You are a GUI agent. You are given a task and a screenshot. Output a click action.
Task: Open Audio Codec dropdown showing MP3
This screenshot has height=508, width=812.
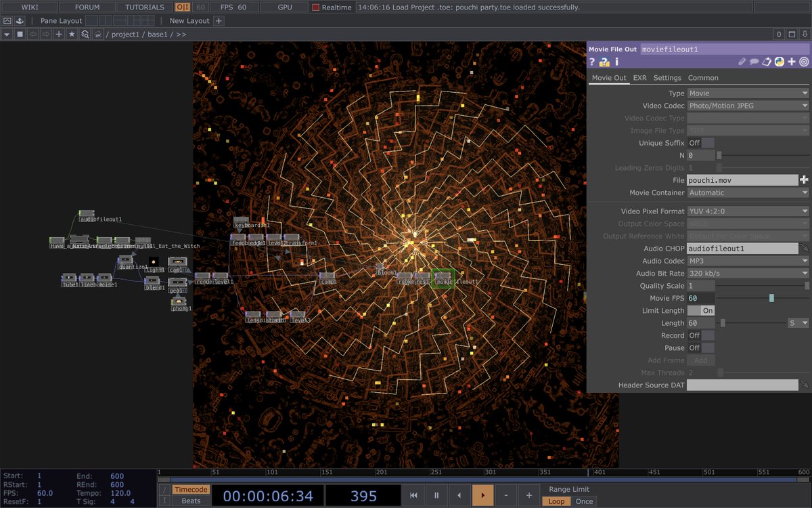[x=748, y=261]
